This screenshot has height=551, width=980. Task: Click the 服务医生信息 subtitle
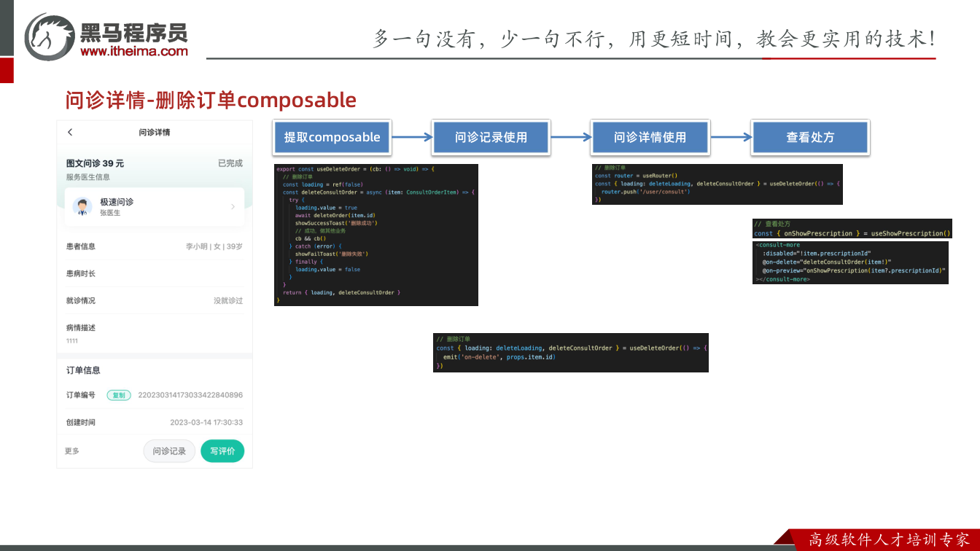88,177
